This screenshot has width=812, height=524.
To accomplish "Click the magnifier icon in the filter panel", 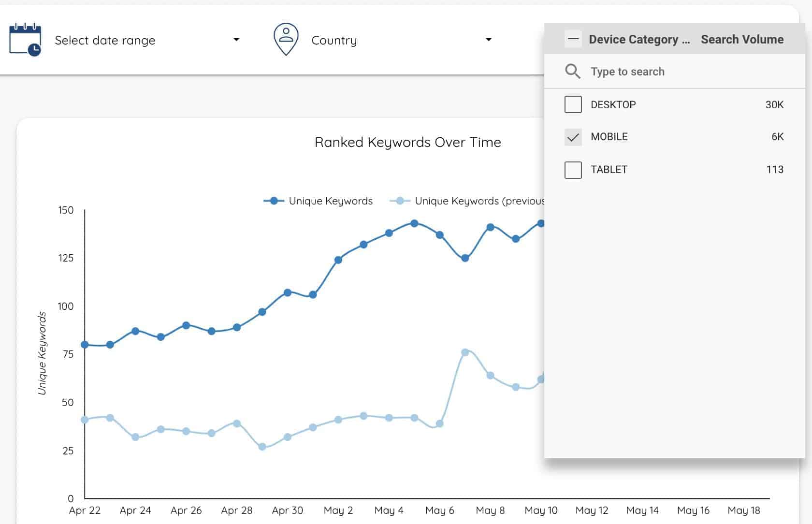I will (573, 71).
